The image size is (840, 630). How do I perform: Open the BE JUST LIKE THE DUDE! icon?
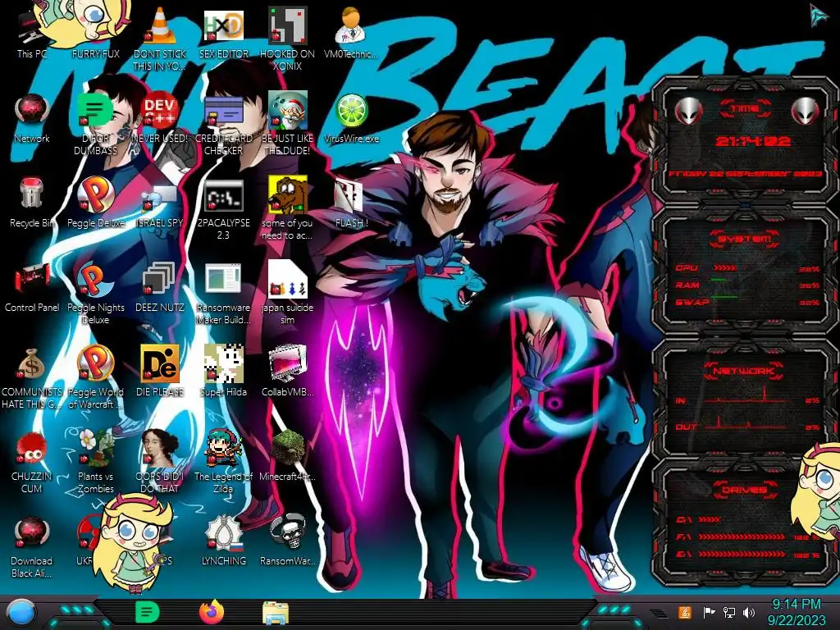pyautogui.click(x=287, y=125)
